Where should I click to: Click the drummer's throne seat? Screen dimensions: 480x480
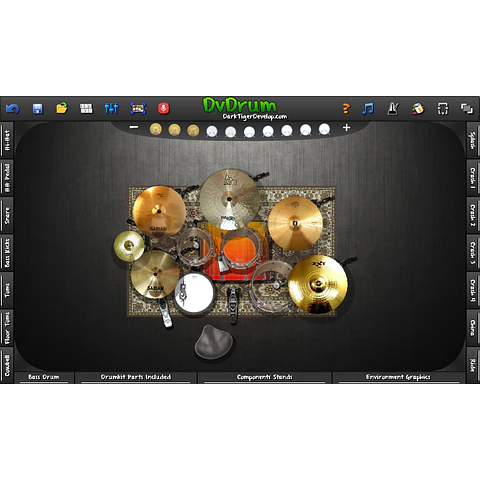213,342
